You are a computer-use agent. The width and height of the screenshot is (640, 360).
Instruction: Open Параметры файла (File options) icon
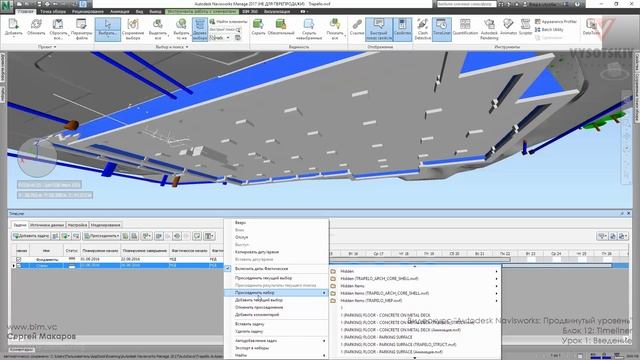coord(82,29)
